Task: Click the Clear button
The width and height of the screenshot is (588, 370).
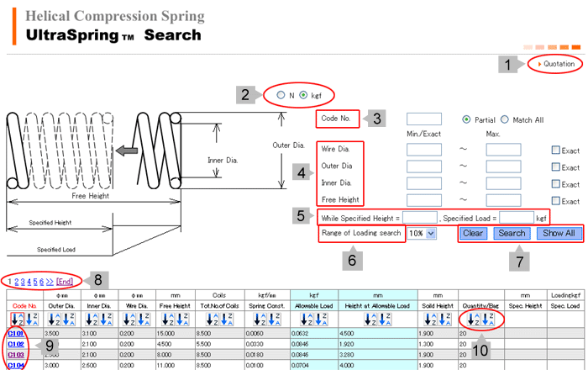Action: point(473,234)
